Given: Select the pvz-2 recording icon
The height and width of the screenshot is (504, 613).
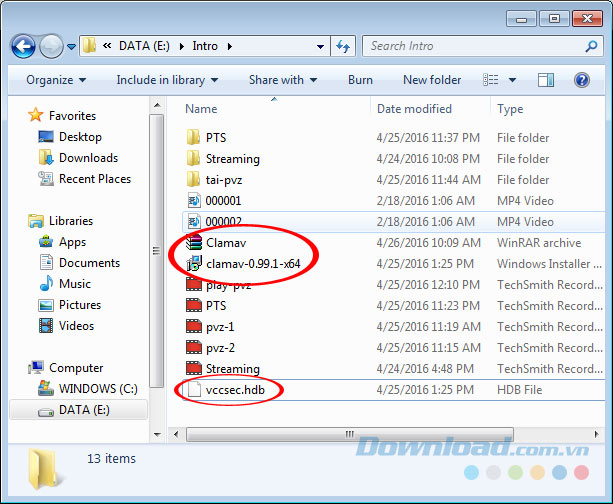Looking at the screenshot, I should click(194, 348).
